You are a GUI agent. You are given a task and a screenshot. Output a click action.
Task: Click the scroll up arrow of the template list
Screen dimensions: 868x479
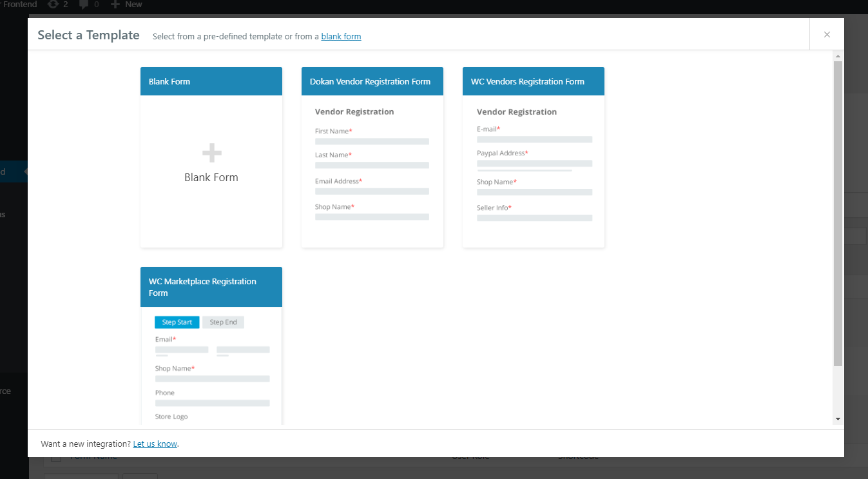coord(838,56)
